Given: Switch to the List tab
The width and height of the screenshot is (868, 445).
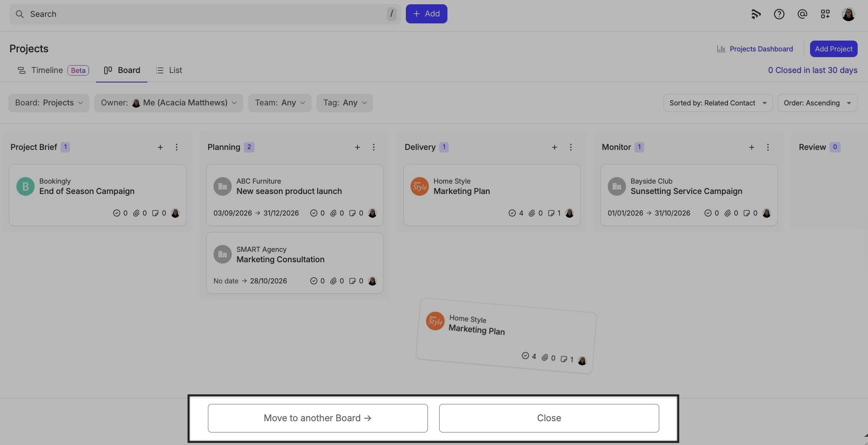Looking at the screenshot, I should coord(169,70).
